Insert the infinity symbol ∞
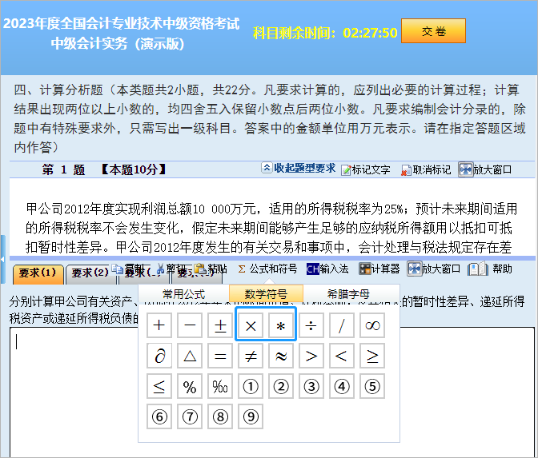Image resolution: width=538 pixels, height=458 pixels. coord(372,325)
